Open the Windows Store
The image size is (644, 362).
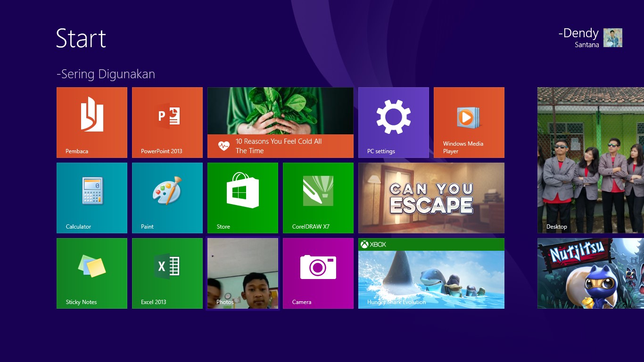point(242,197)
